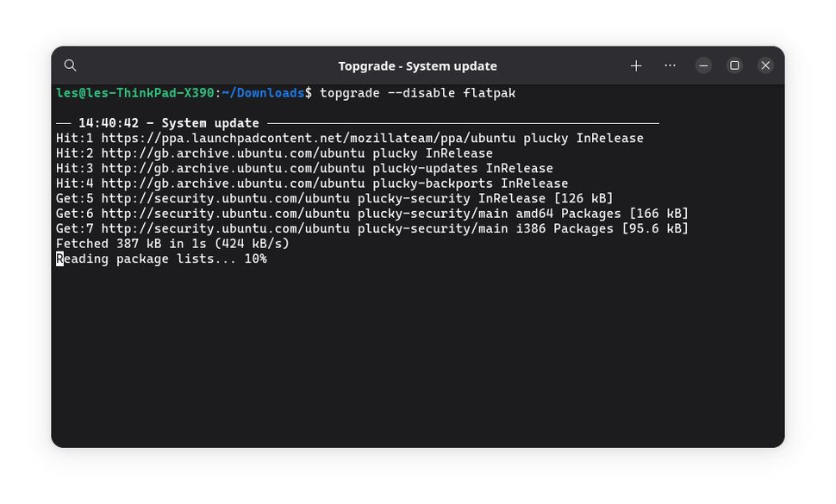Click the Topgrade - System update title text

(417, 65)
